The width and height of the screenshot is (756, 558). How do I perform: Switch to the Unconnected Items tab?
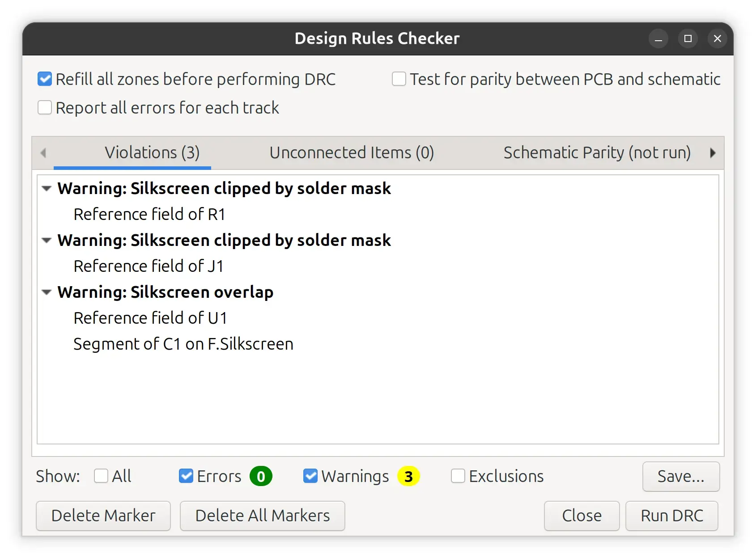352,153
